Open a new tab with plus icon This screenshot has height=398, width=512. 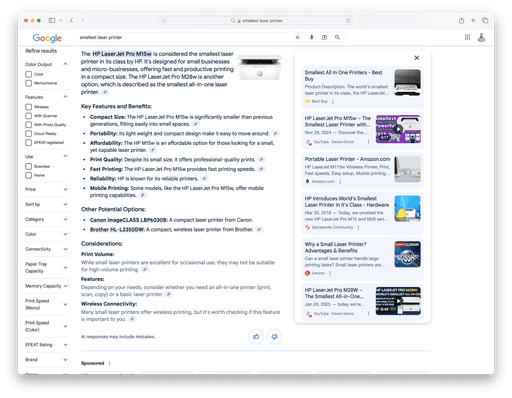tap(473, 20)
